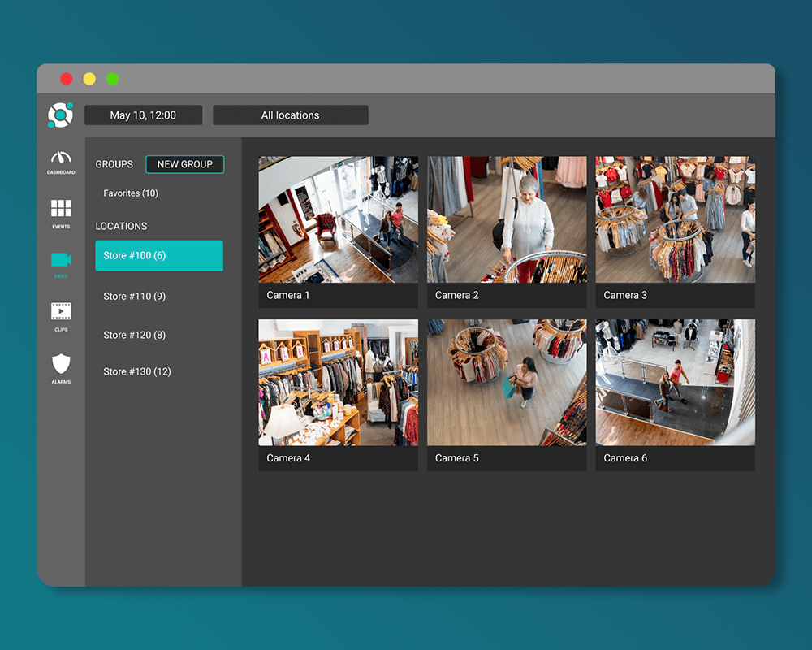Select Store #130 location
812x650 pixels.
pyautogui.click(x=137, y=371)
